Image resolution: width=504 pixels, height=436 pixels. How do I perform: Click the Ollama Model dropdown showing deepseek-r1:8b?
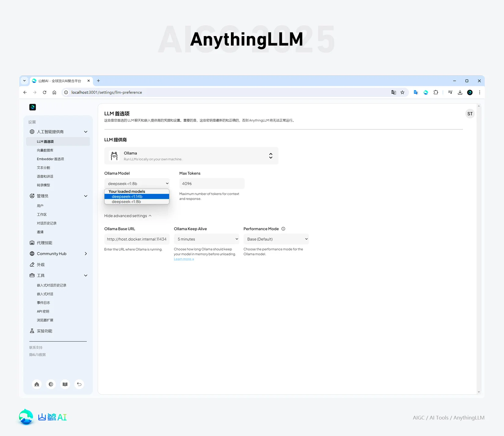pyautogui.click(x=137, y=183)
